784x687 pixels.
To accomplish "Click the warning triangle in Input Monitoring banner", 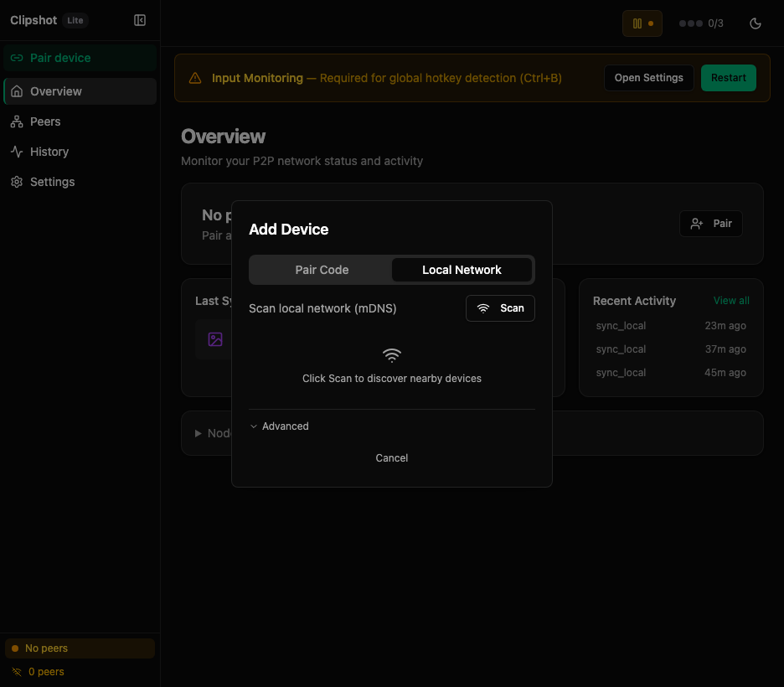I will click(195, 77).
